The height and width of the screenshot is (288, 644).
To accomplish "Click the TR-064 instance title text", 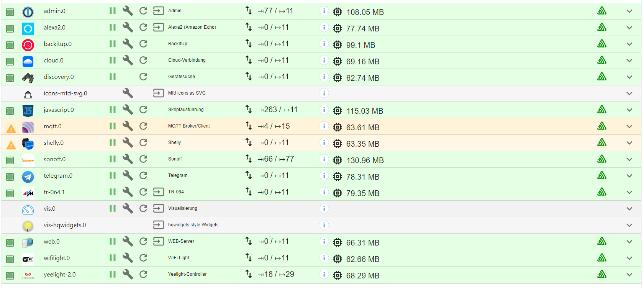I will [x=176, y=192].
